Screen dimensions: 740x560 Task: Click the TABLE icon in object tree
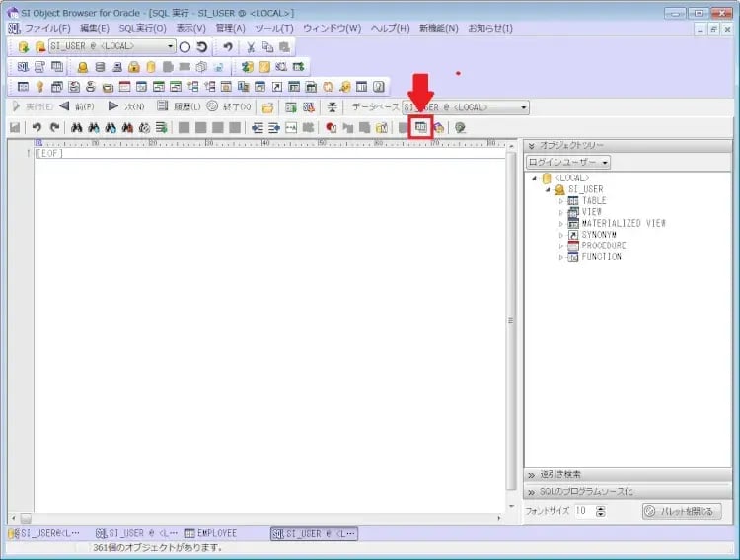[x=573, y=201]
